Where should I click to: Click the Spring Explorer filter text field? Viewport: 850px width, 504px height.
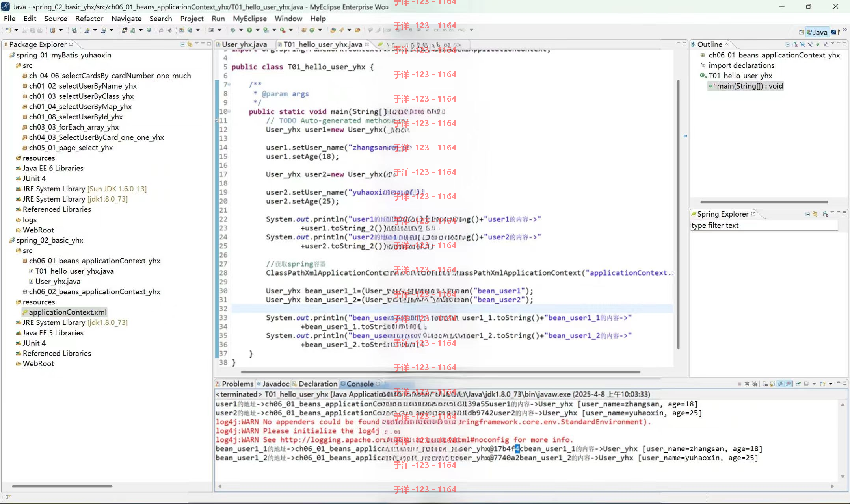764,225
